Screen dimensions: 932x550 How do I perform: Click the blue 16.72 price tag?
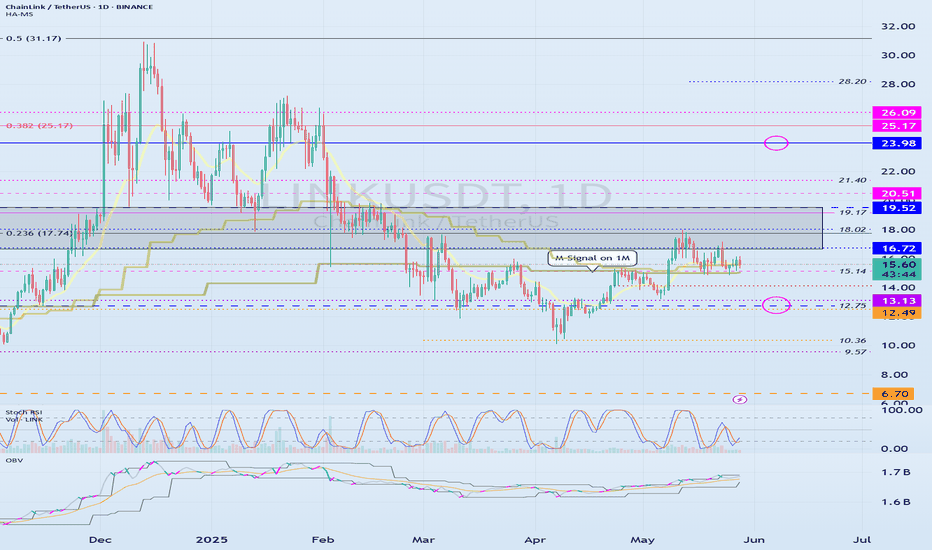tap(897, 249)
